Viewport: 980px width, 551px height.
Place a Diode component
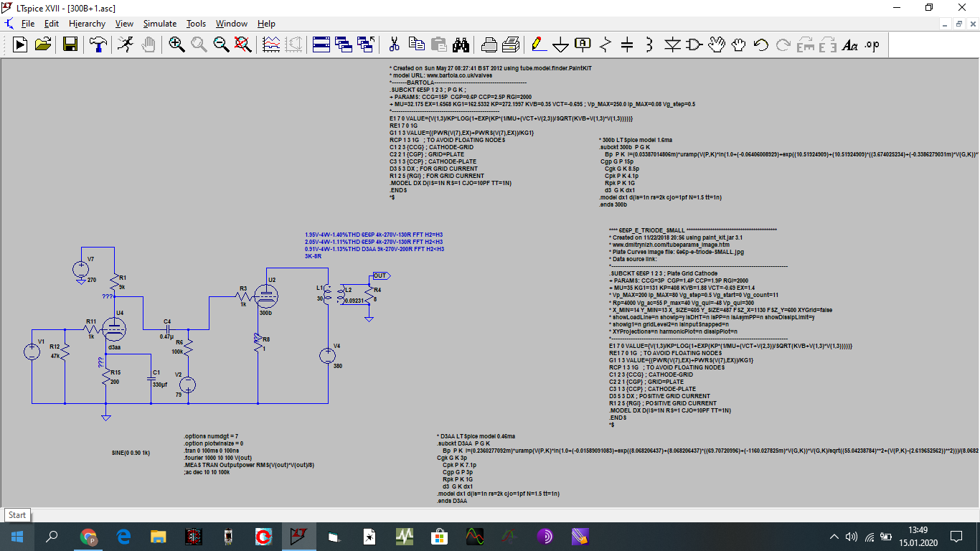[x=672, y=44]
